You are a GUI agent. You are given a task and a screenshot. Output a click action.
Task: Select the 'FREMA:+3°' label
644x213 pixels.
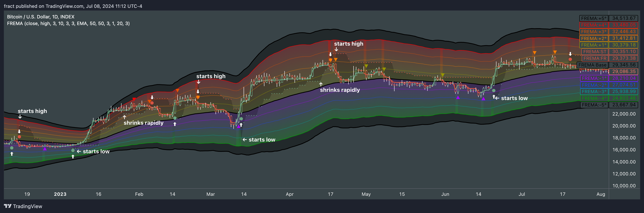click(x=594, y=32)
